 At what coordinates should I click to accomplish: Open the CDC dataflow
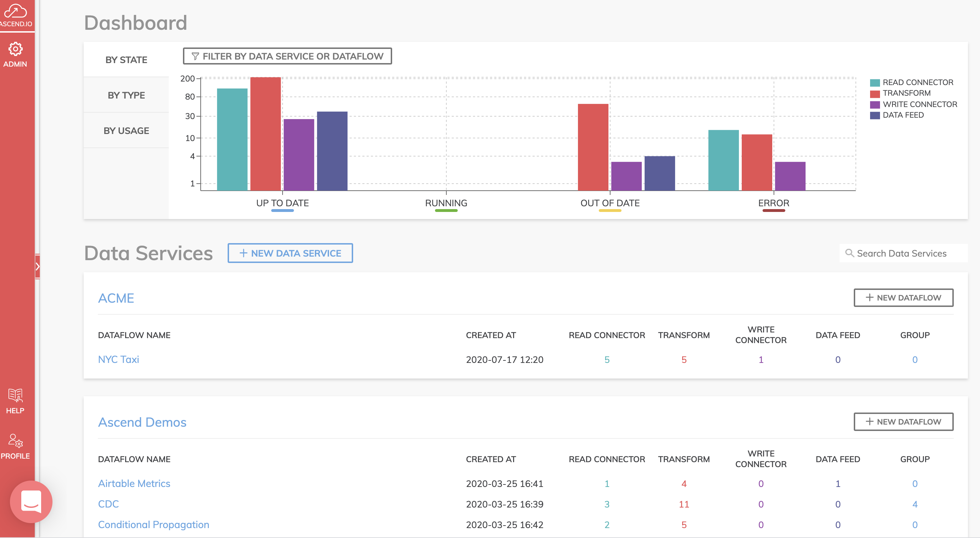coord(108,504)
